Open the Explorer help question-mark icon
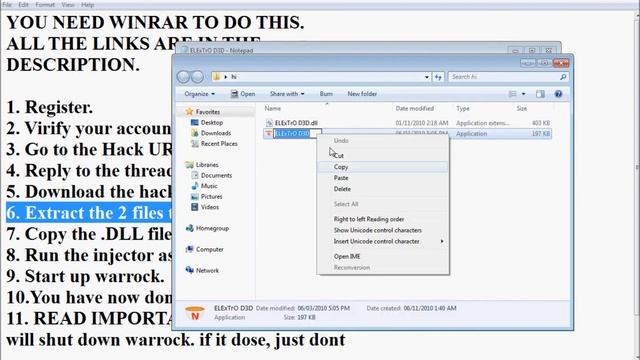Image resolution: width=640 pixels, height=360 pixels. [x=558, y=94]
